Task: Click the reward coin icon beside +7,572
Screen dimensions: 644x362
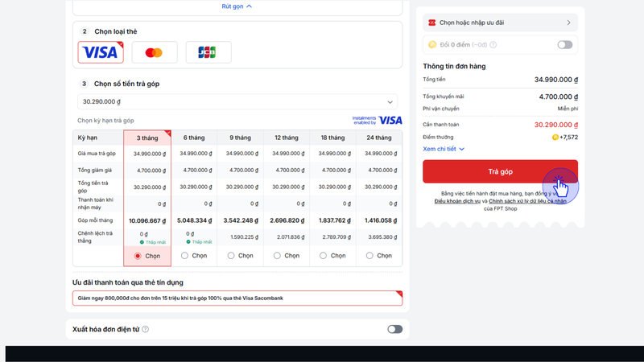Action: point(555,137)
